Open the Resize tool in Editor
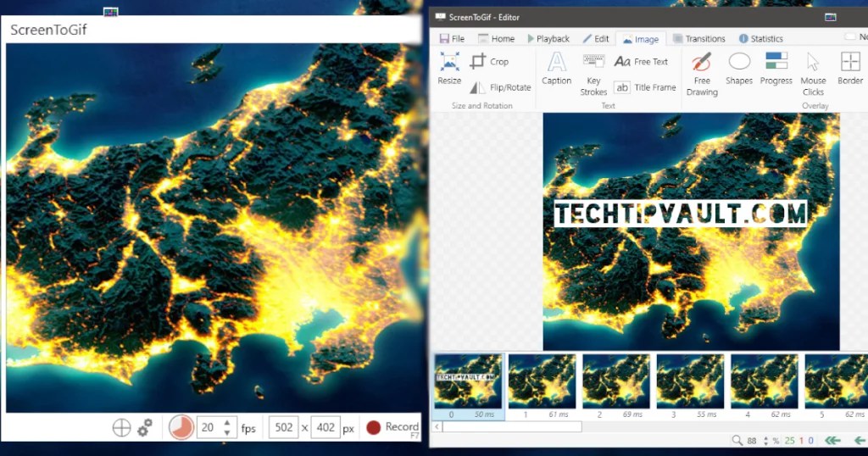868x456 pixels. tap(449, 68)
